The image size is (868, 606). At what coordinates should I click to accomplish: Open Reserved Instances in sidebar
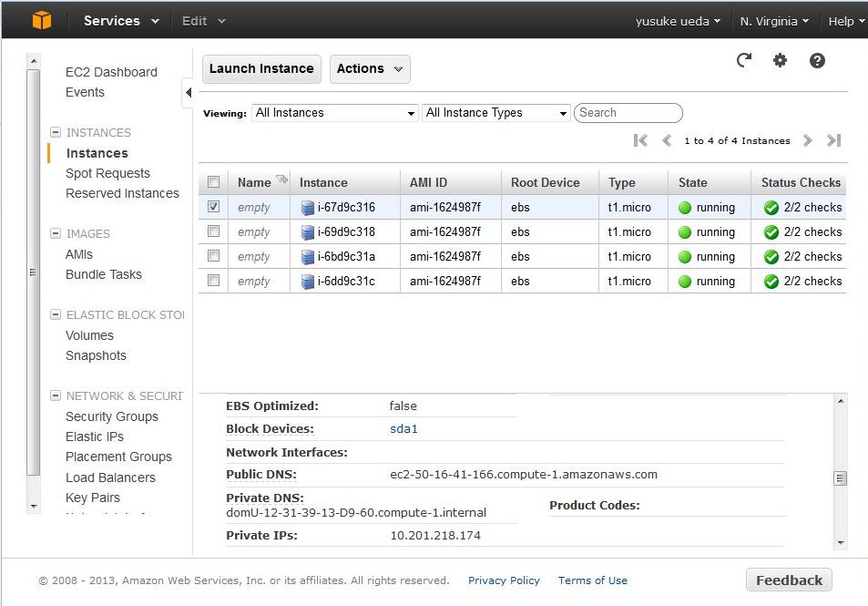(x=122, y=193)
